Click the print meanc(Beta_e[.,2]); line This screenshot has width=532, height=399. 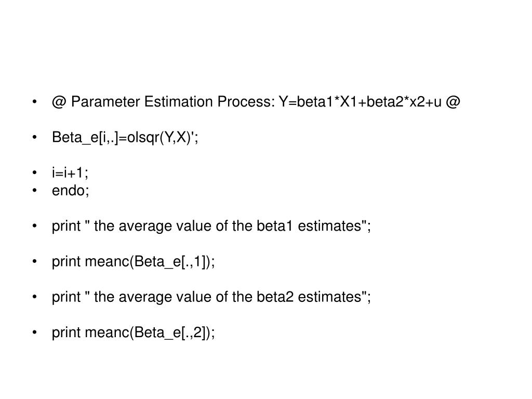click(134, 332)
